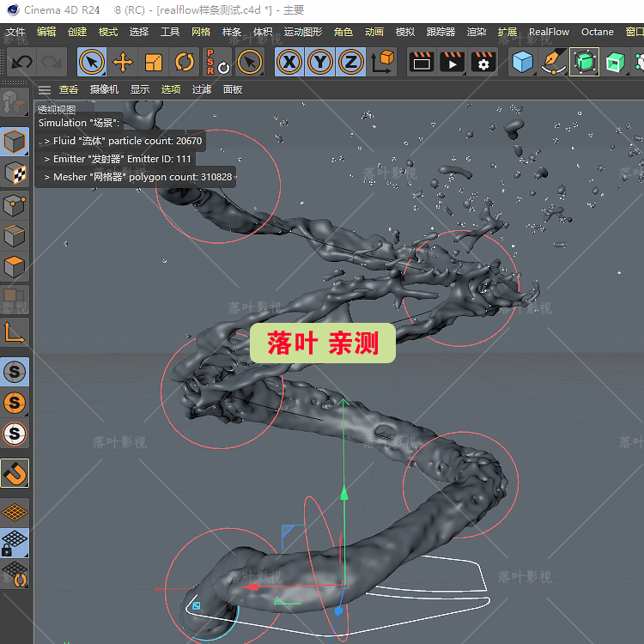Click the Undo arrow icon
644x644 pixels.
click(21, 62)
